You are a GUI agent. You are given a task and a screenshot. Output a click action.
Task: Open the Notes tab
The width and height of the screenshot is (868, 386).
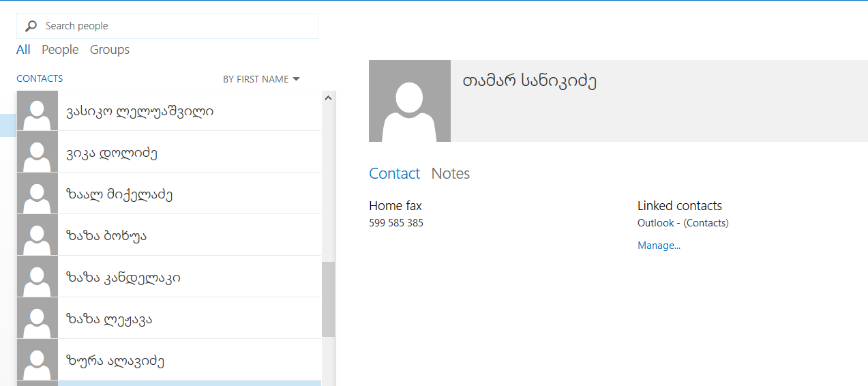(x=450, y=173)
